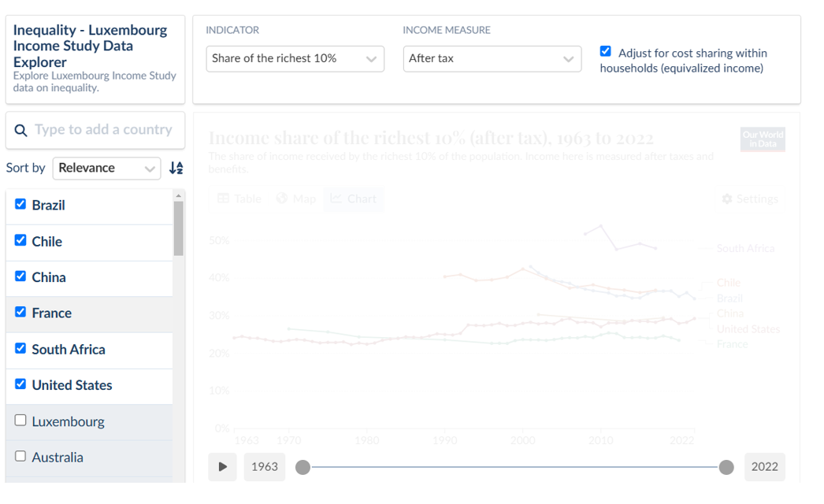Click the search magnifier icon
Image resolution: width=824 pixels, height=504 pixels.
[21, 130]
